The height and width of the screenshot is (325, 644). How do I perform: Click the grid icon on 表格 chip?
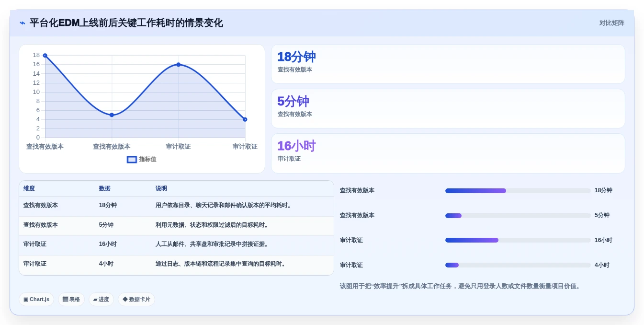[x=65, y=300]
